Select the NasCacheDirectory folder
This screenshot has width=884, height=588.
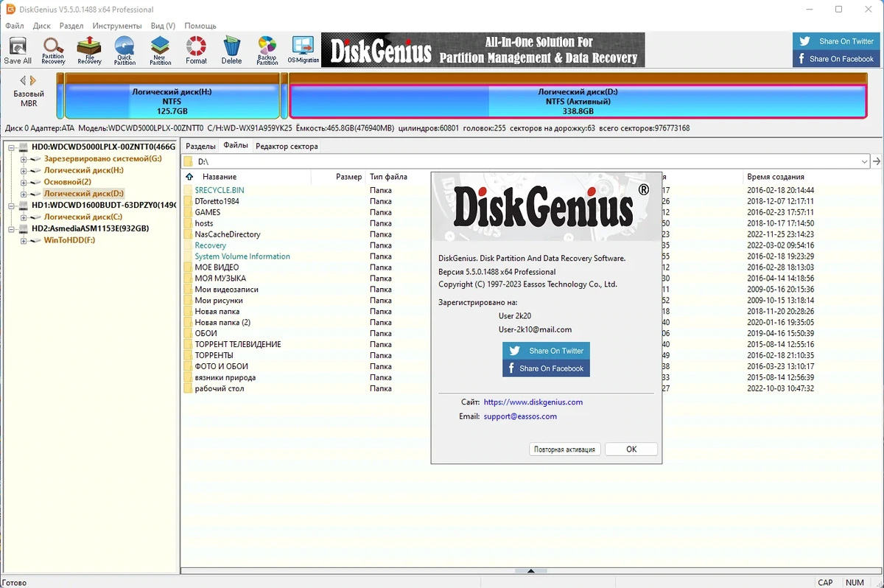227,234
